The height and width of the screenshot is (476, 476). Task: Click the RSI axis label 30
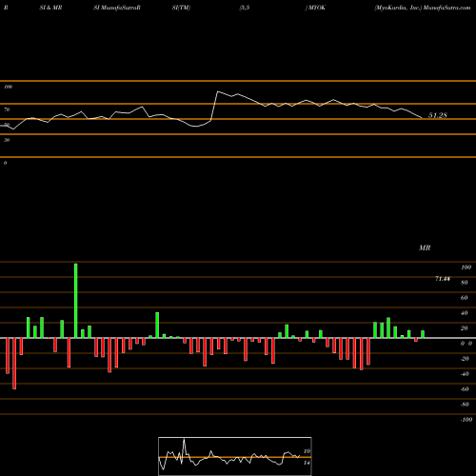(x=7, y=140)
